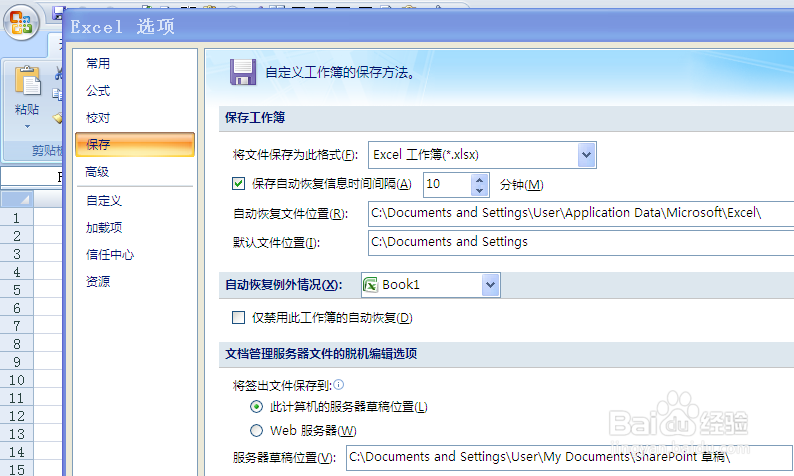Screen dimensions: 794x476
Task: Select the 自定义 category
Action: click(104, 201)
